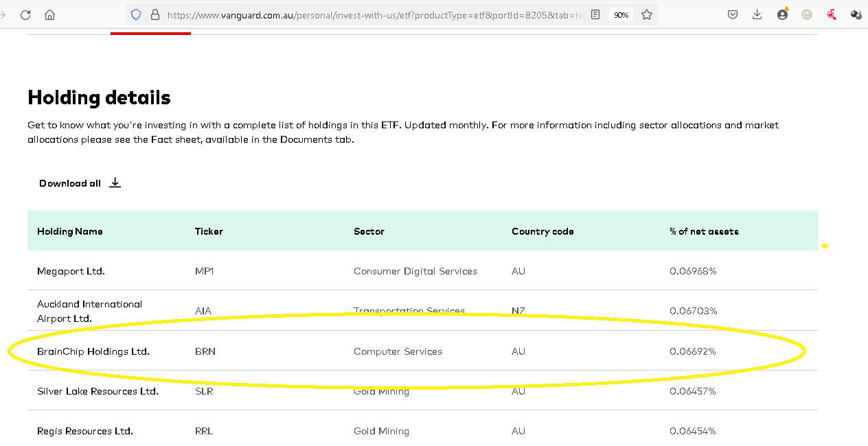Screen dimensions: 868x446
Task: Click the 0.06692% net assets value
Action: click(693, 351)
